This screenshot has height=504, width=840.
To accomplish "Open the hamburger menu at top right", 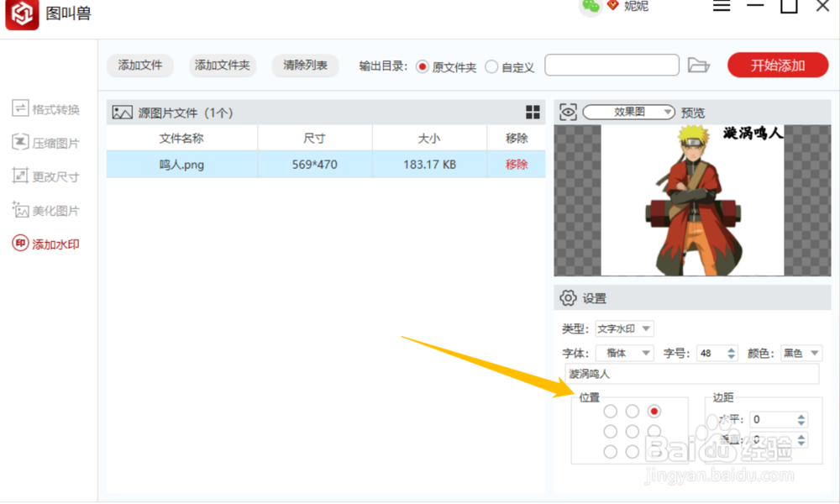I will coord(721,7).
